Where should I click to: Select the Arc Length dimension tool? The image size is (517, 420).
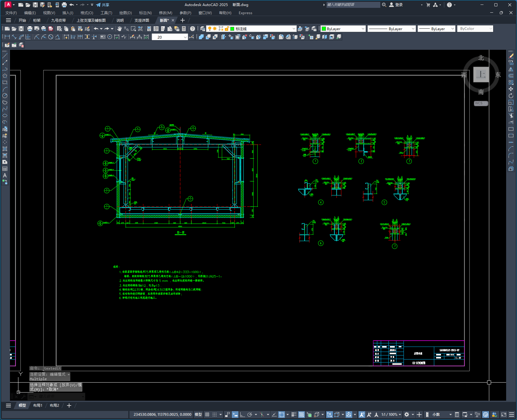click(21, 37)
